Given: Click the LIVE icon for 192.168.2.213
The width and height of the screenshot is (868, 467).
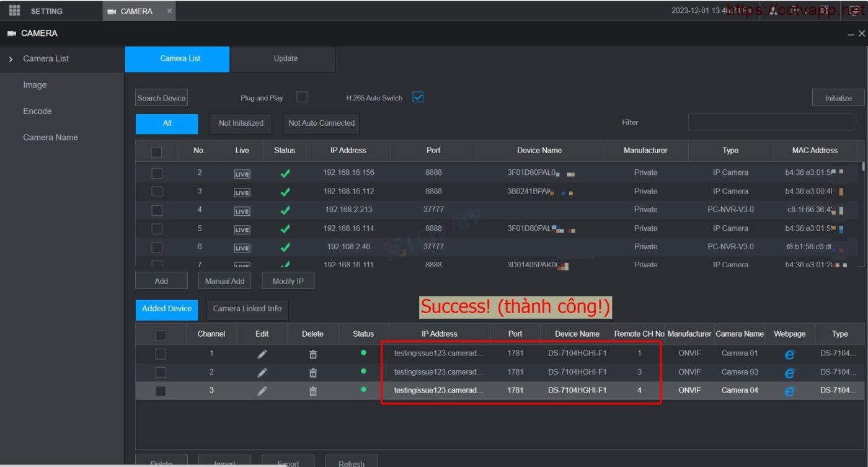Looking at the screenshot, I should [242, 211].
